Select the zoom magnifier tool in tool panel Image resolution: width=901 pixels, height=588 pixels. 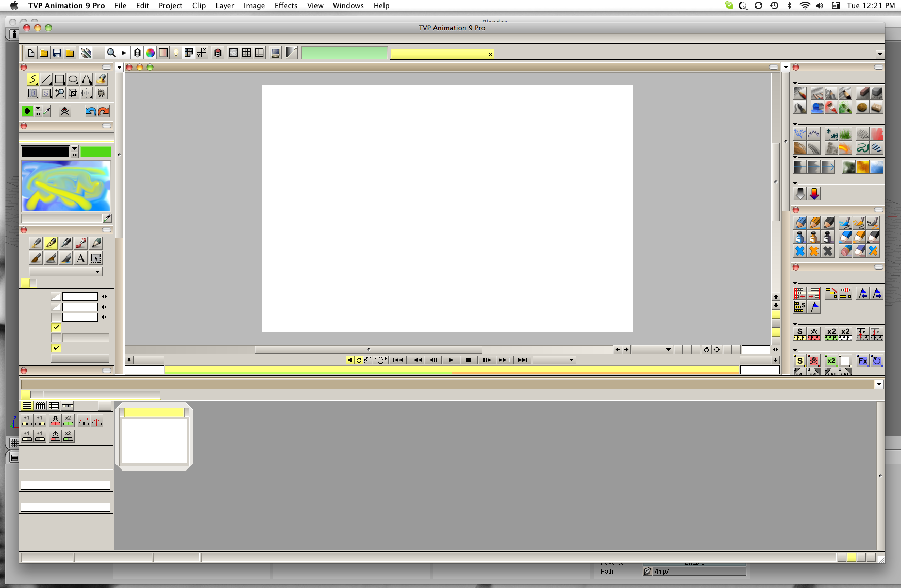60,93
